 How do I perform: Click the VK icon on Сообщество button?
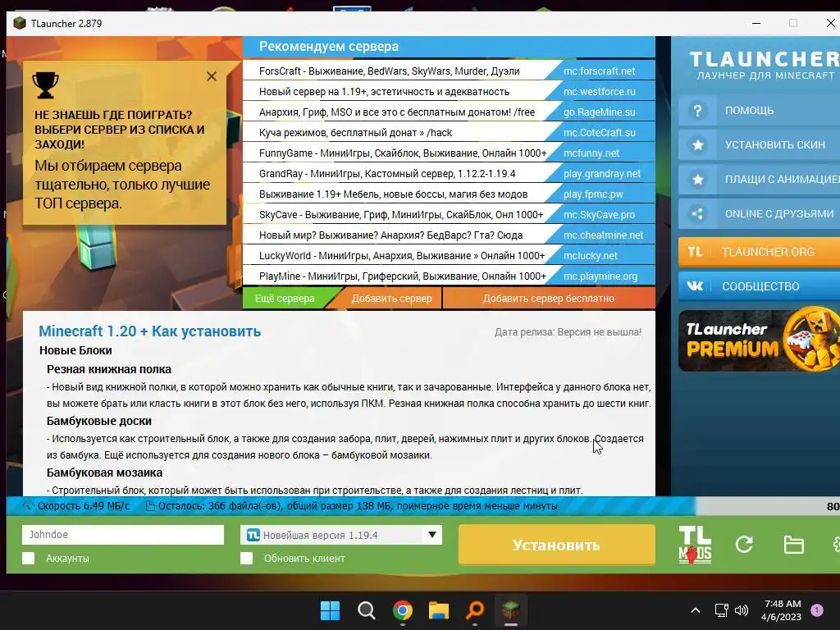click(x=695, y=286)
